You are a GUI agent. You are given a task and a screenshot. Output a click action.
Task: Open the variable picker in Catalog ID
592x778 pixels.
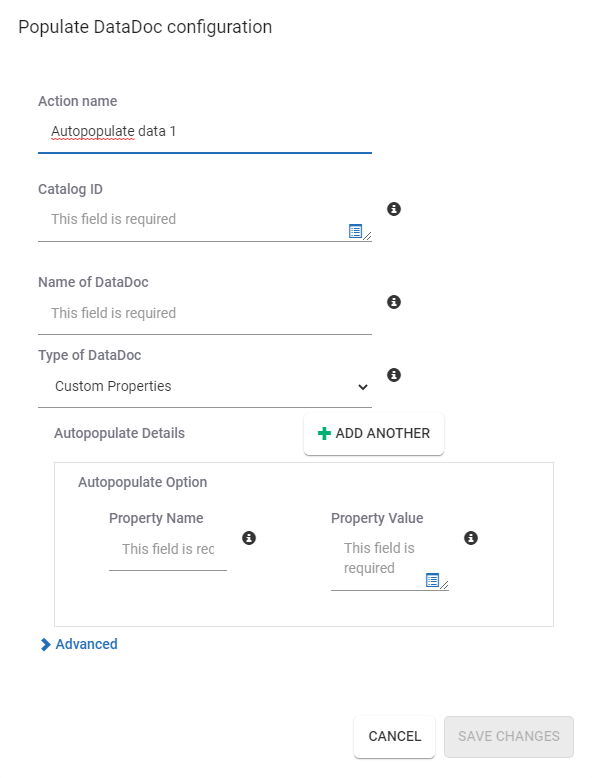(355, 231)
